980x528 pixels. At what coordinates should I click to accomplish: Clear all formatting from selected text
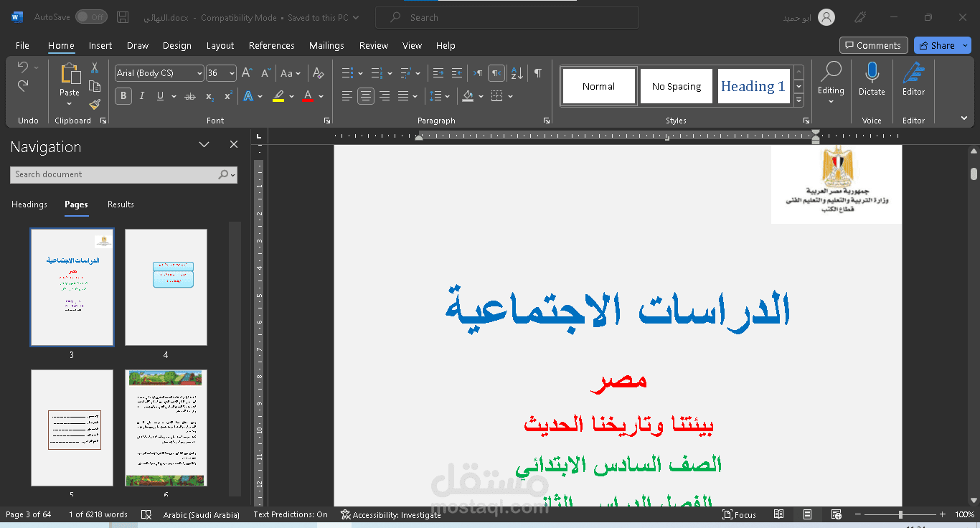[319, 72]
